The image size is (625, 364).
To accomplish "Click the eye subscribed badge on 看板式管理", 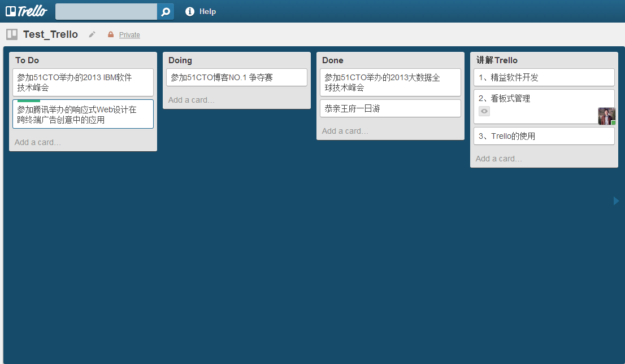I will click(484, 111).
